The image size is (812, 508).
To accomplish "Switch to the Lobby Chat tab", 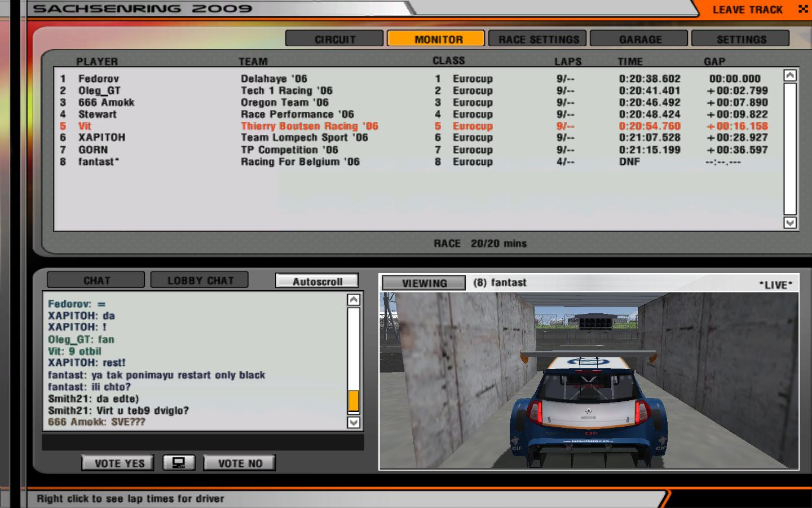I will 200,280.
